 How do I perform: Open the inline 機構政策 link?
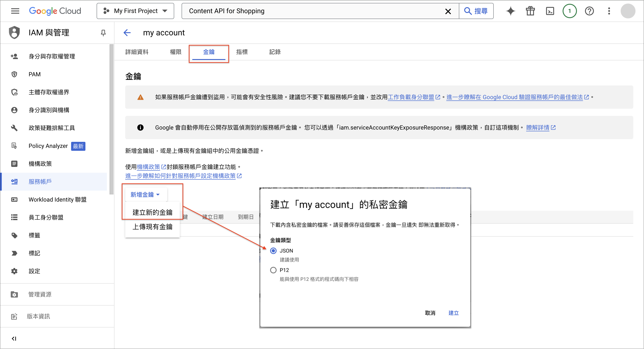[x=151, y=167]
